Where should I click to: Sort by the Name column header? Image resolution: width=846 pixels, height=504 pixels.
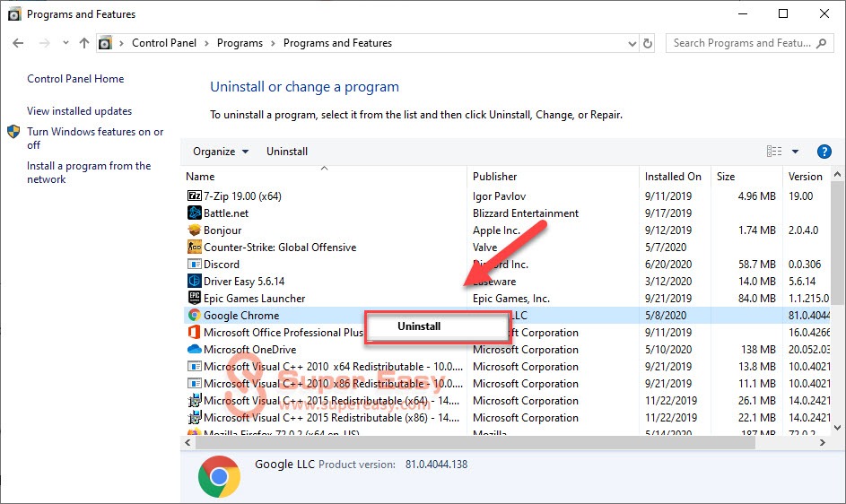coord(200,177)
